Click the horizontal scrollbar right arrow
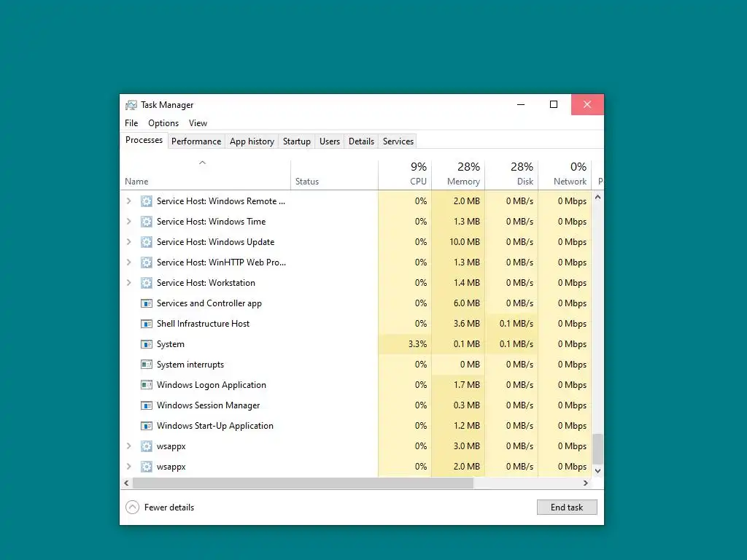Image resolution: width=747 pixels, height=560 pixels. point(586,483)
